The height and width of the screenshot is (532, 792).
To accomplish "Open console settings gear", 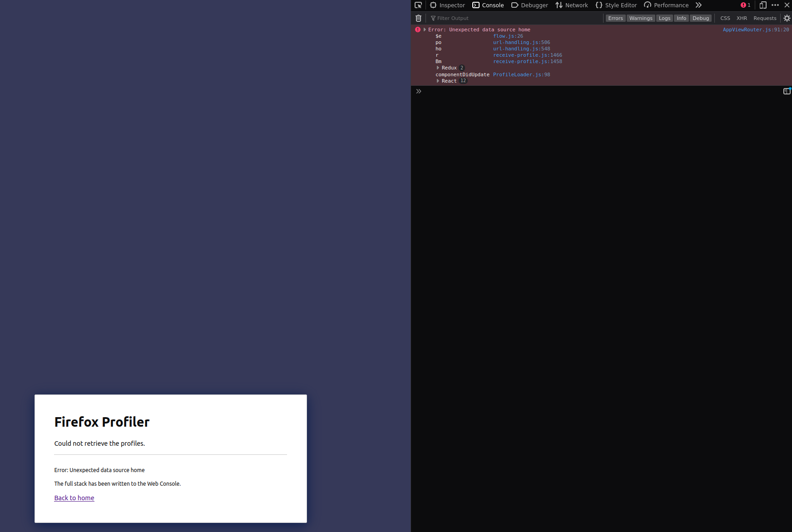I will coord(787,18).
